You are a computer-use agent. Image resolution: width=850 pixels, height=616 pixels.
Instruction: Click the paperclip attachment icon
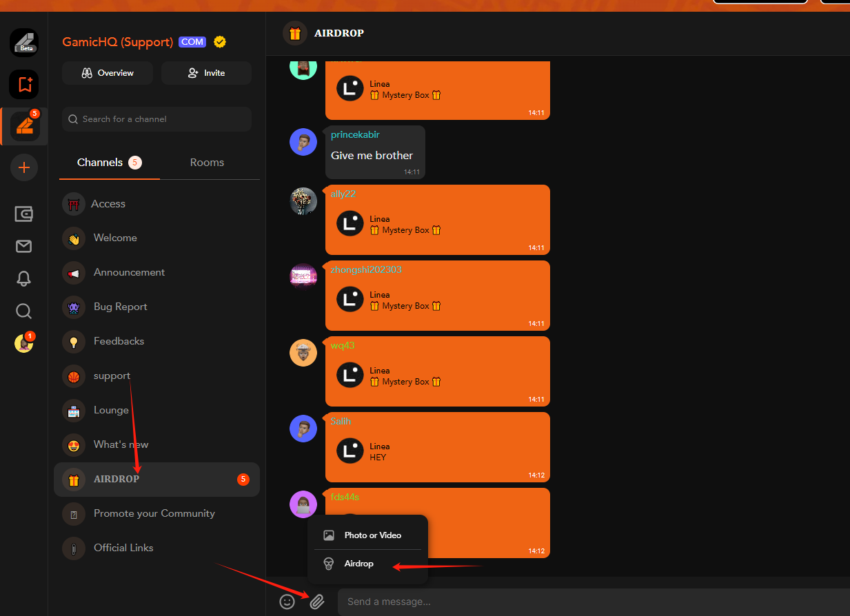click(316, 602)
